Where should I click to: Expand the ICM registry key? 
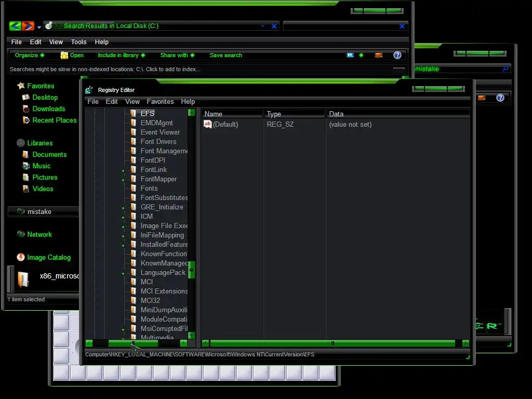(x=123, y=217)
